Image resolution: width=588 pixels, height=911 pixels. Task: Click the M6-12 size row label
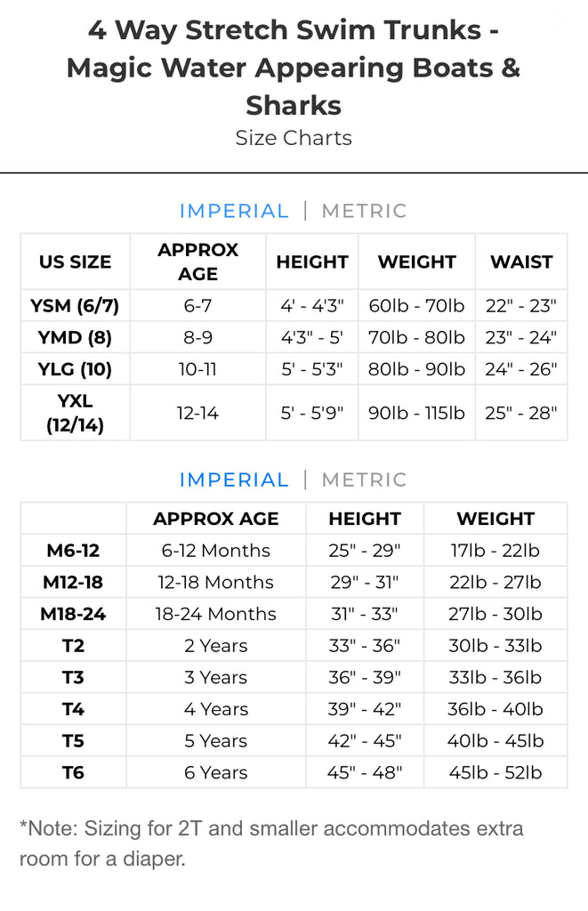coord(73,550)
